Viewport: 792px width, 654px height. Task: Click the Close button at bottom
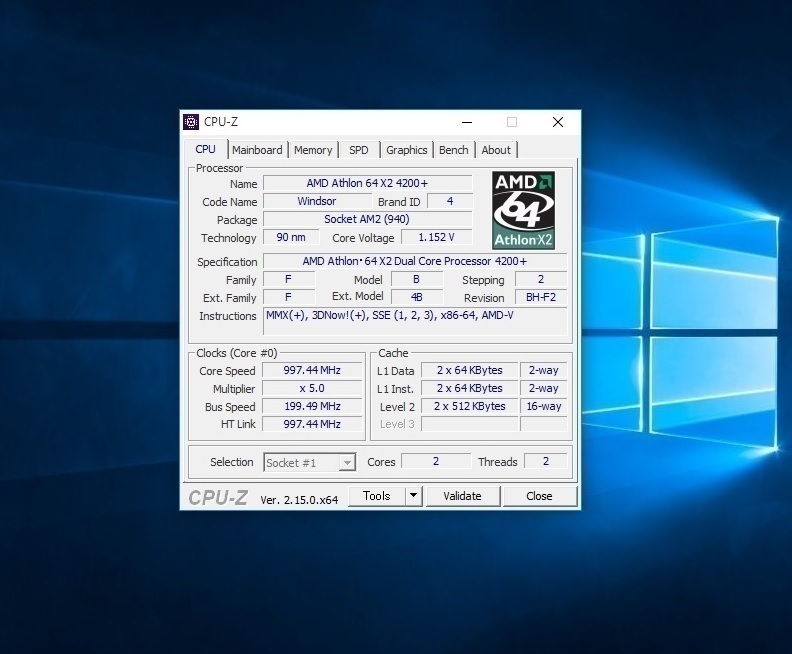(539, 496)
